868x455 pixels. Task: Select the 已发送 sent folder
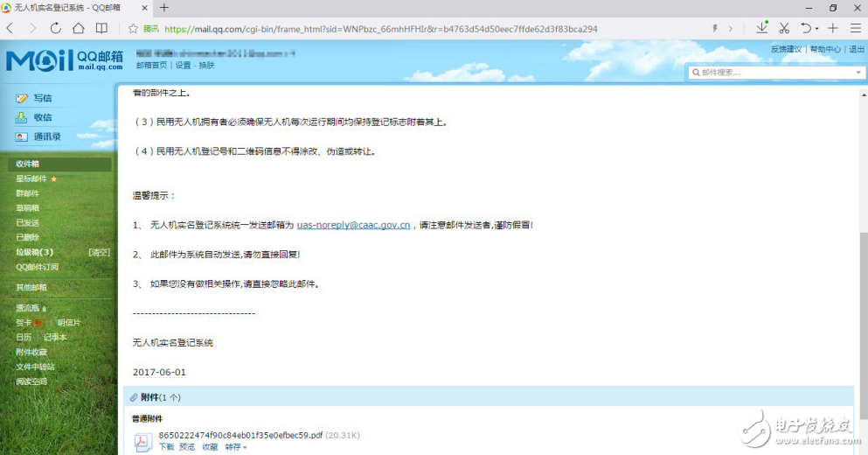(28, 222)
